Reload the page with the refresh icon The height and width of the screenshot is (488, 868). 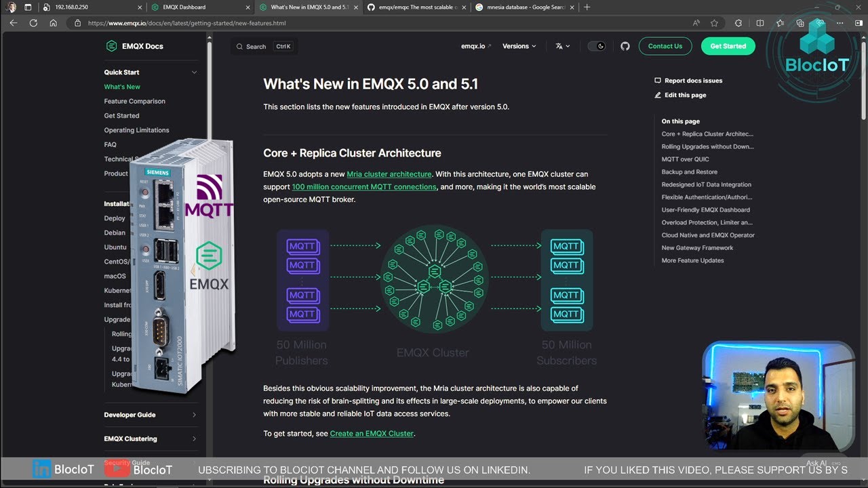[x=33, y=22]
